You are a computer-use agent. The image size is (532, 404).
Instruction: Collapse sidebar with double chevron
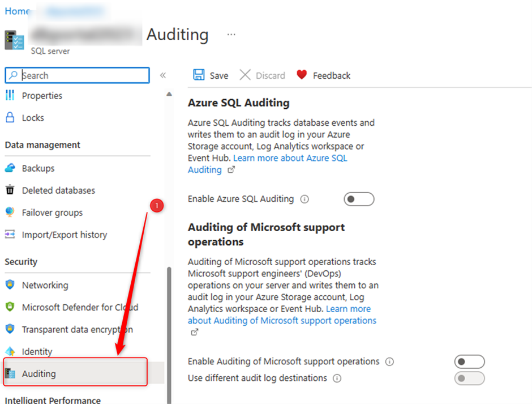pos(163,75)
